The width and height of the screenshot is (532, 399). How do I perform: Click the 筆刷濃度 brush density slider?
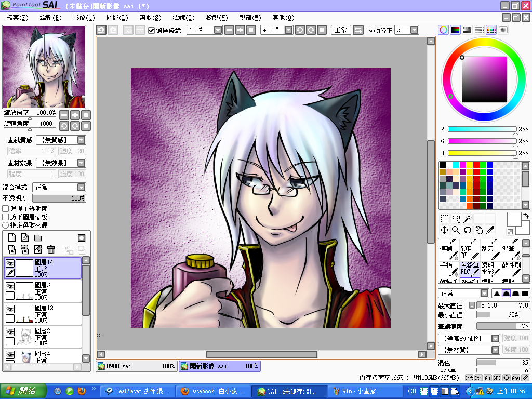(x=503, y=326)
